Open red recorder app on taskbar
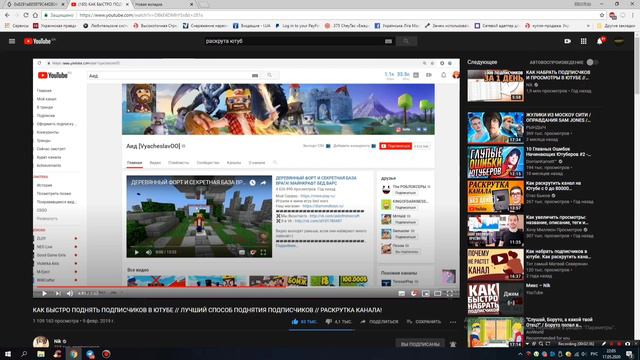The height and width of the screenshot is (360, 640). tap(106, 354)
